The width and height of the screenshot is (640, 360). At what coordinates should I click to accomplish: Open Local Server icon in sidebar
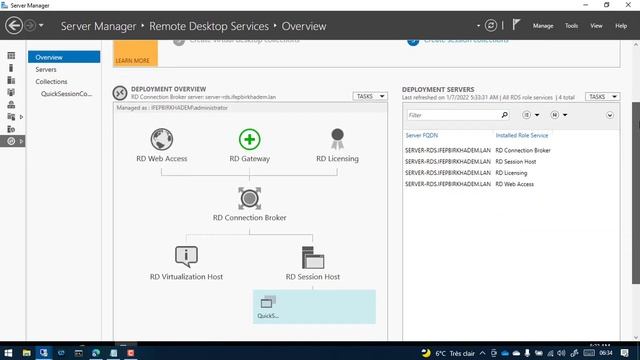pyautogui.click(x=11, y=68)
